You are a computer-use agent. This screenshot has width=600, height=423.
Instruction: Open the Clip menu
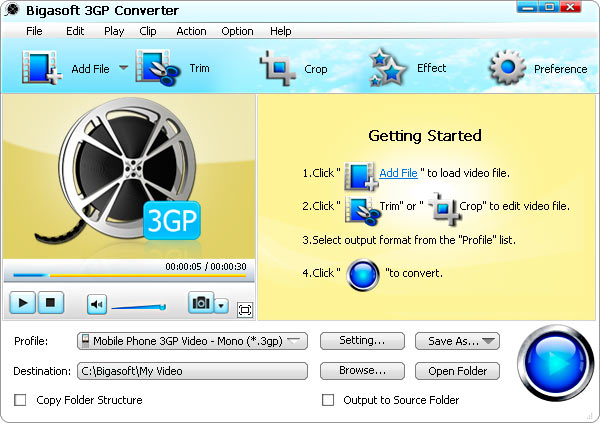point(148,31)
